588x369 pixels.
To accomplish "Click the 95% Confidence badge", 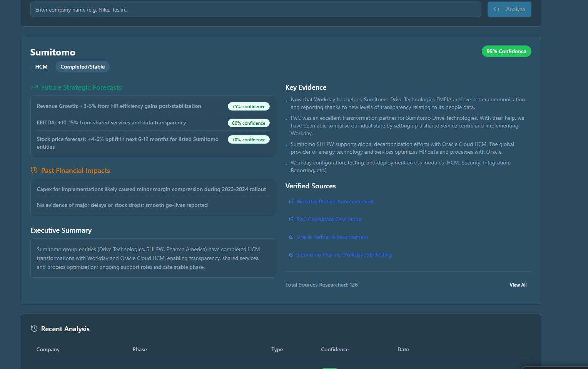I will pos(506,51).
